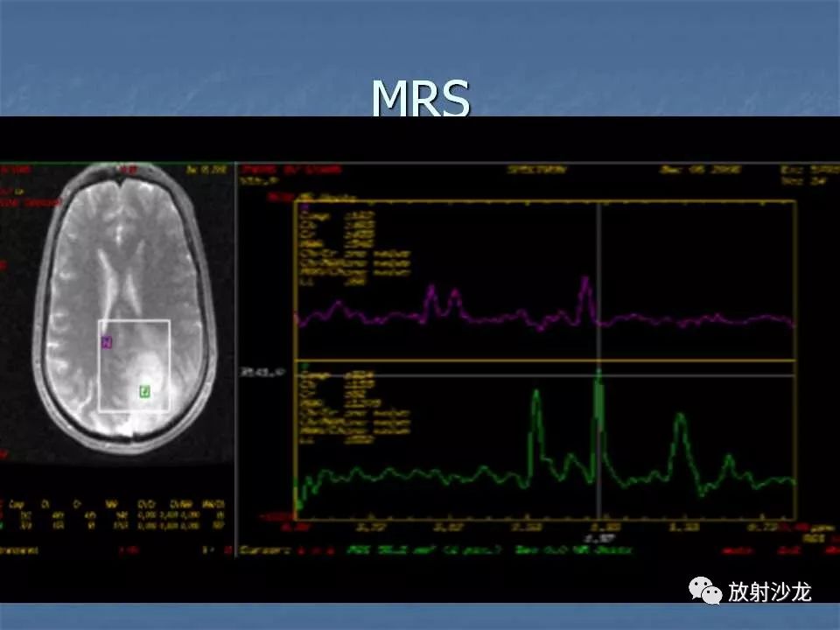
Task: Click the axial brain MRI image
Action: (124, 309)
